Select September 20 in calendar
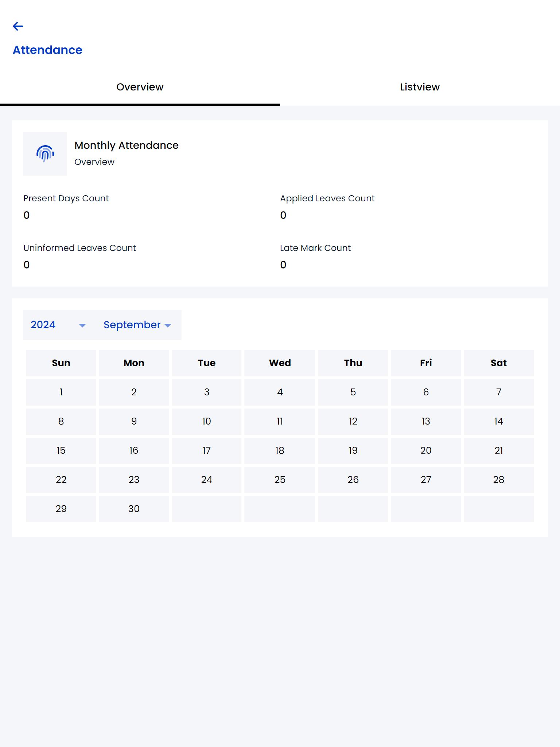 click(x=426, y=451)
